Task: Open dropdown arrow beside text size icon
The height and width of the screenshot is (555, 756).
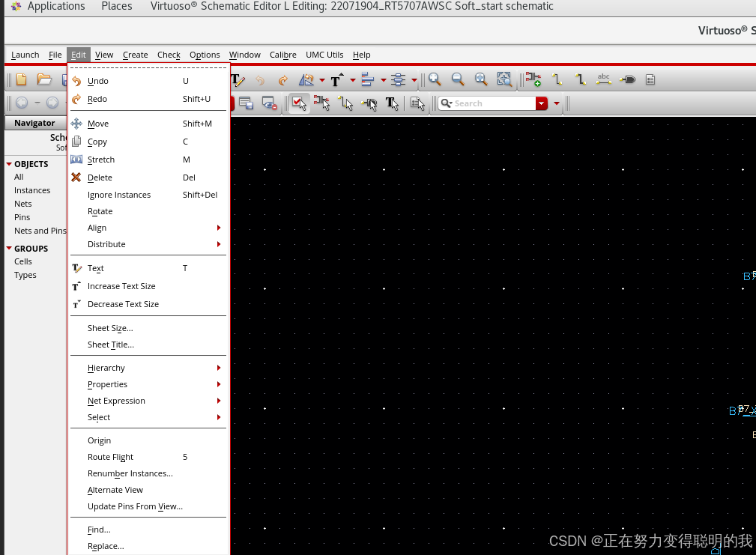Action: (352, 80)
